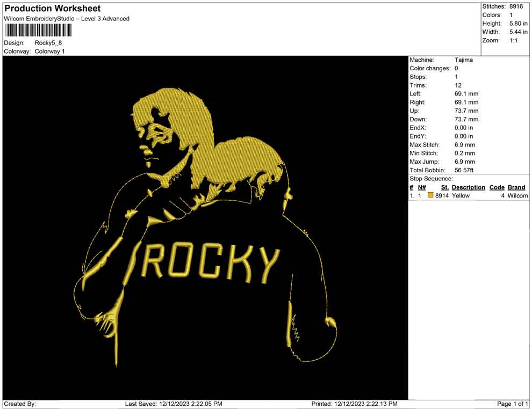The height and width of the screenshot is (409, 532).
Task: Click the Wilcom brand entry in stop row
Action: (x=517, y=196)
